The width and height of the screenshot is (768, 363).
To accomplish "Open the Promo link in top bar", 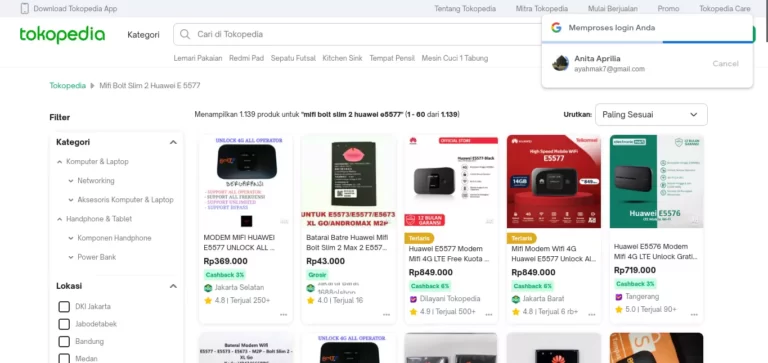I will point(668,8).
